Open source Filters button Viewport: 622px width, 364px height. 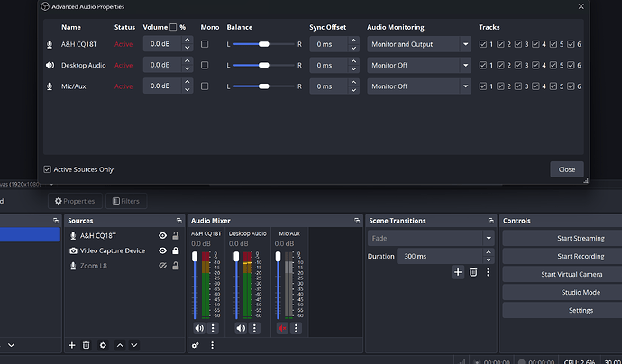tap(126, 201)
